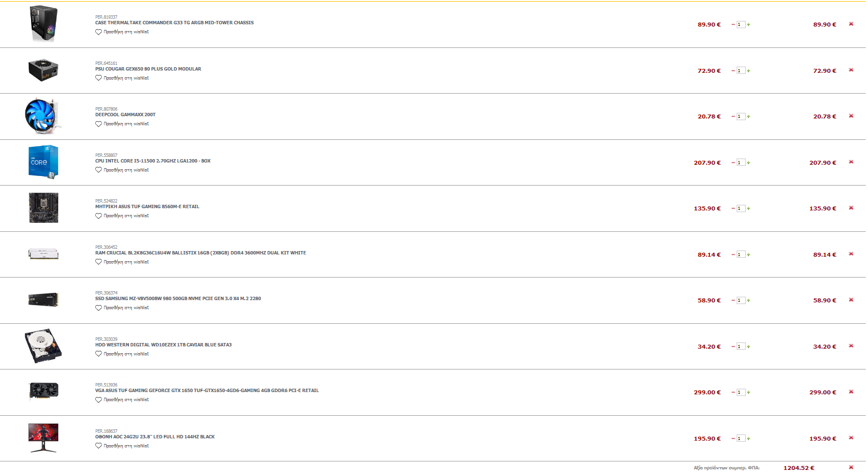
Task: Add Asus GTX 1650 to wishlist
Action: [122, 400]
